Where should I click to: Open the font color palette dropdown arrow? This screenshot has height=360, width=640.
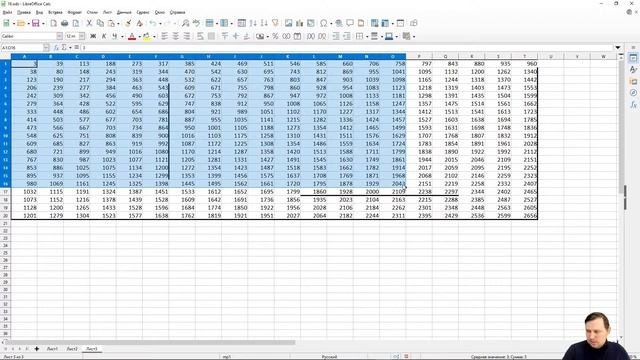[139, 37]
